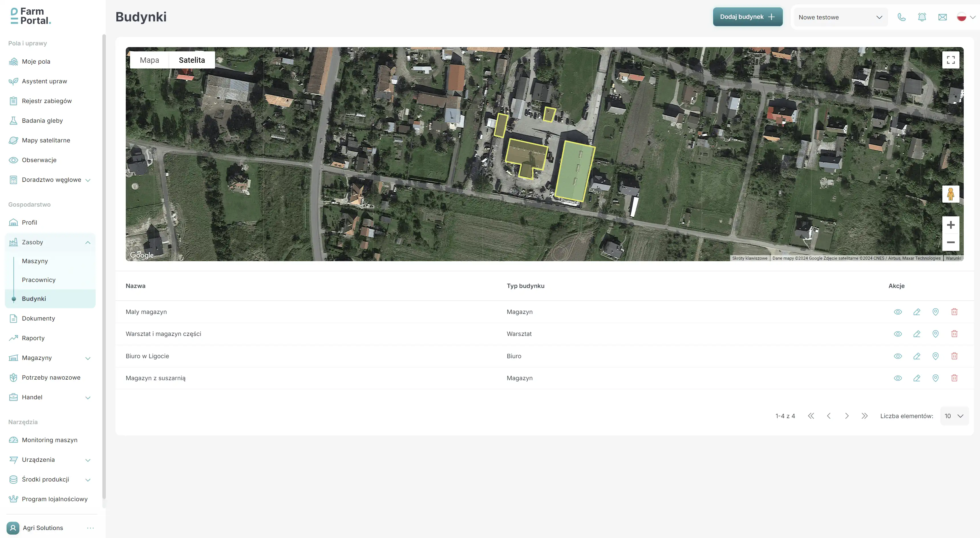Zoom out on the map
The height and width of the screenshot is (538, 980).
950,242
